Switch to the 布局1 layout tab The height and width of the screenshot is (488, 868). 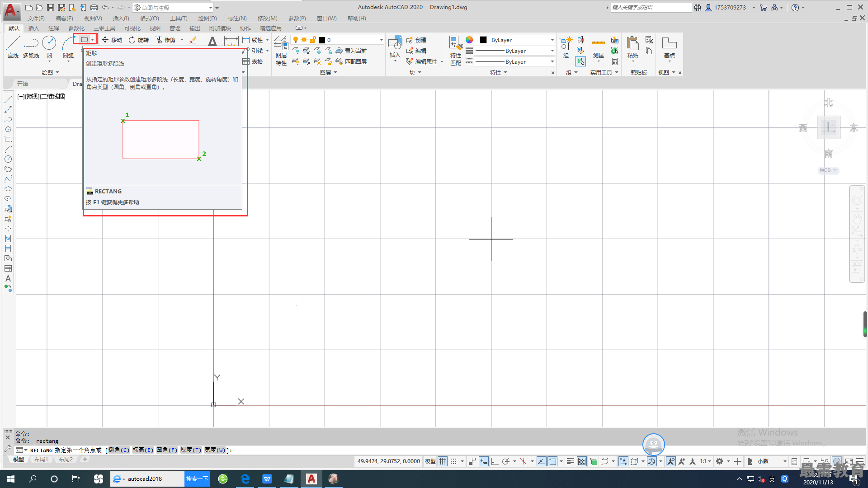pyautogui.click(x=41, y=460)
